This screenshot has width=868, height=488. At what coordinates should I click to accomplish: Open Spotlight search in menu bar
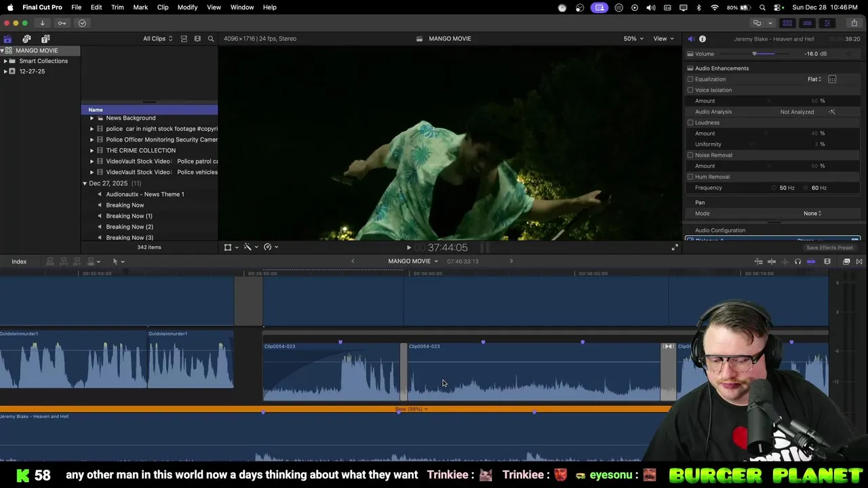(x=763, y=7)
